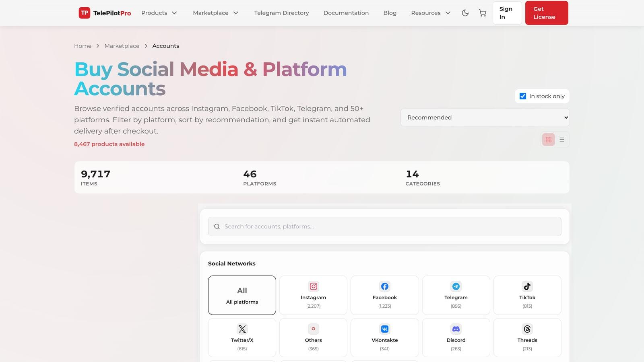Open the Recommended sort dropdown
Viewport: 644px width, 362px height.
point(485,117)
